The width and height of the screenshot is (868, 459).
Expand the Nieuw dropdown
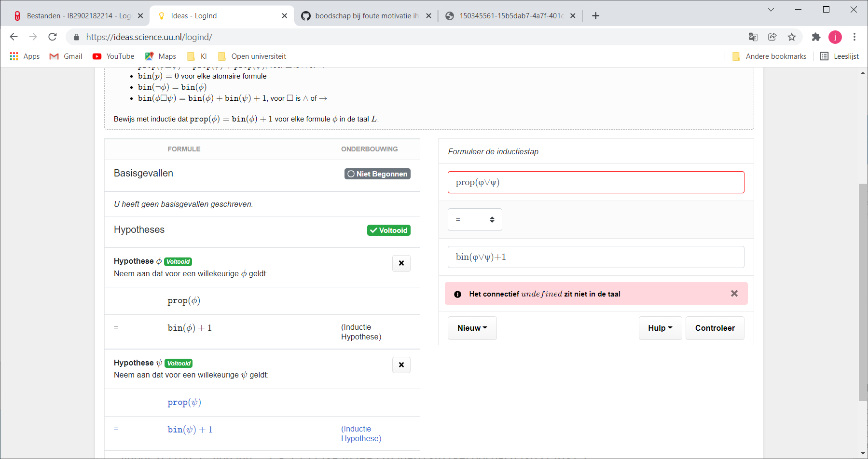471,328
